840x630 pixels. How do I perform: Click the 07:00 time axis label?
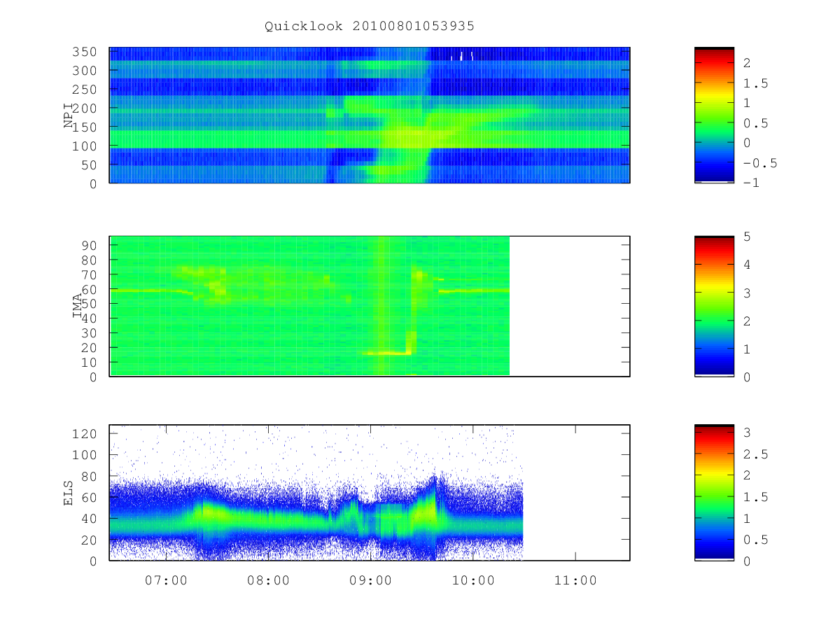[x=167, y=580]
